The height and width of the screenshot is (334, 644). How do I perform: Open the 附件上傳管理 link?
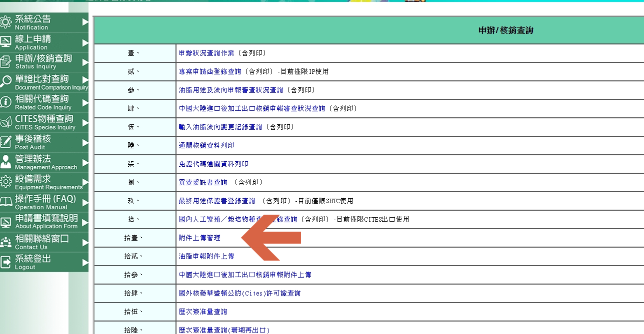pos(199,238)
